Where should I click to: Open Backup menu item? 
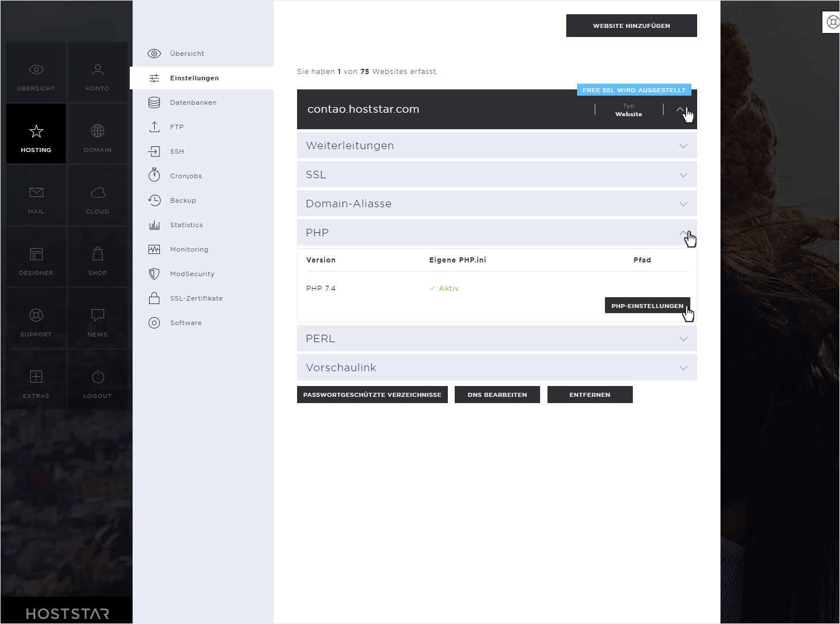(183, 200)
